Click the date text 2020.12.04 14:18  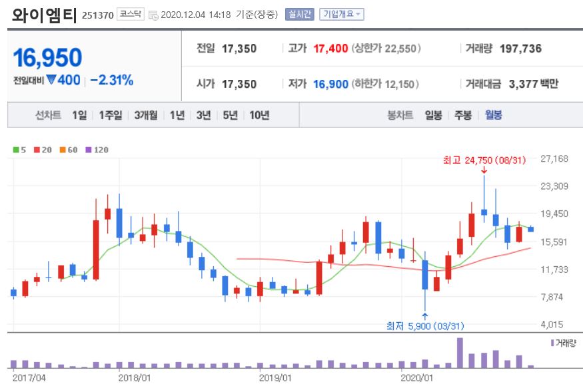click(196, 15)
